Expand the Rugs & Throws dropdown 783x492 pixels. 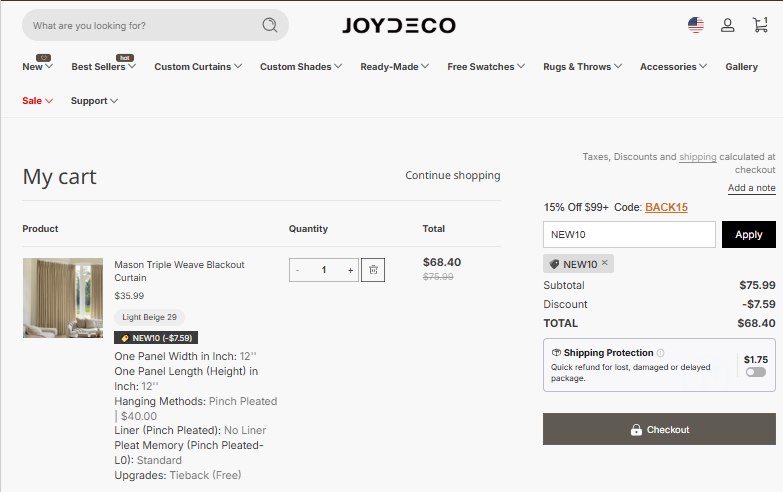click(x=582, y=66)
